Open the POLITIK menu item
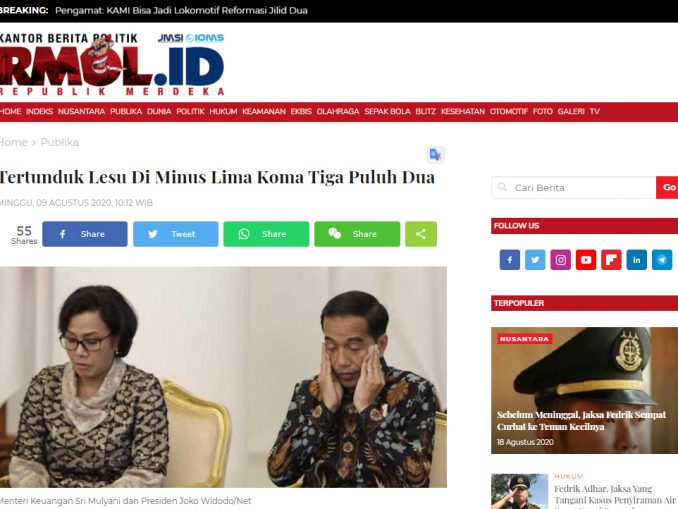Screen dimensions: 678x509 (x=190, y=112)
